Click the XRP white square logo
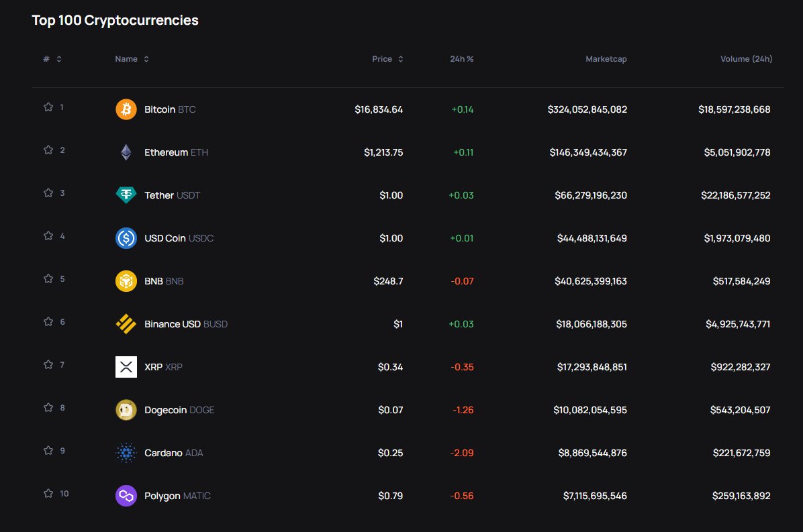This screenshot has width=803, height=532. pyautogui.click(x=126, y=367)
